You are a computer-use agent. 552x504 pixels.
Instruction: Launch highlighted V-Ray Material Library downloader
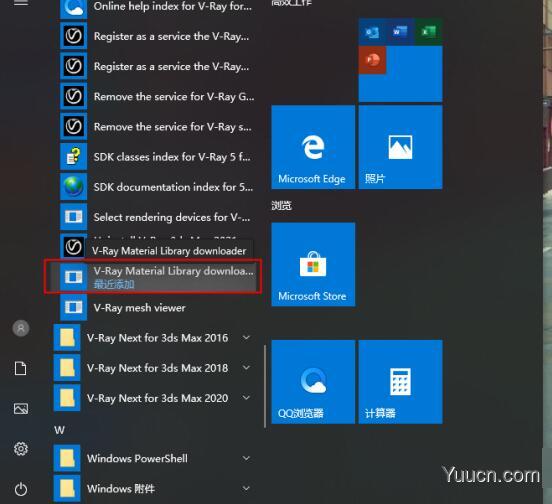pos(153,277)
